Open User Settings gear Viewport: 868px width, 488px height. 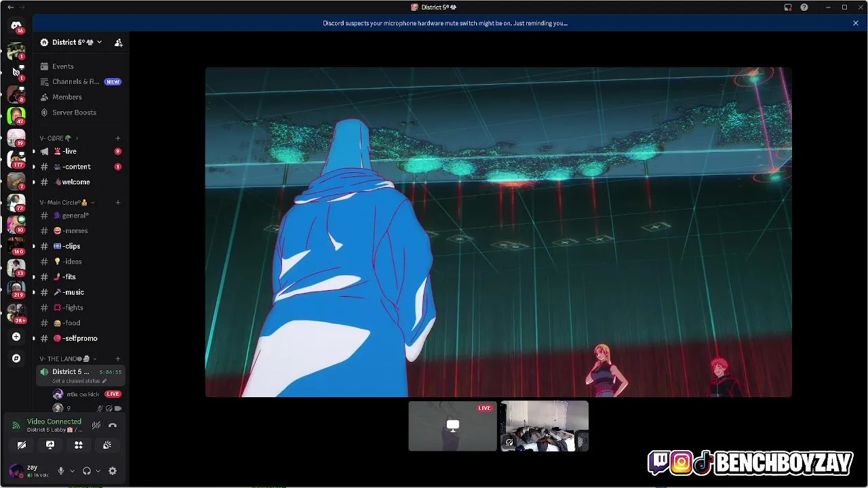pyautogui.click(x=113, y=471)
